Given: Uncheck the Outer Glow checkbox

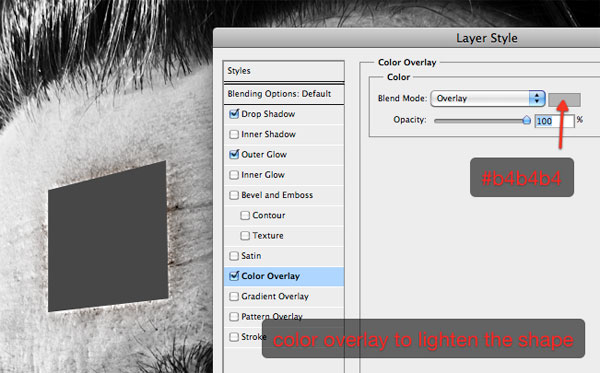Looking at the screenshot, I should point(234,155).
